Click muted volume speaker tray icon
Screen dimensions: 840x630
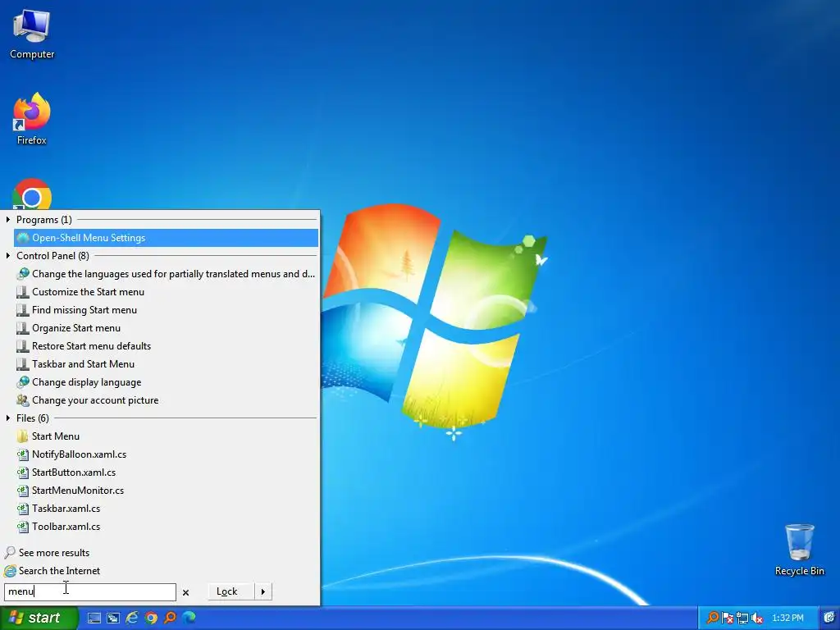click(x=756, y=619)
